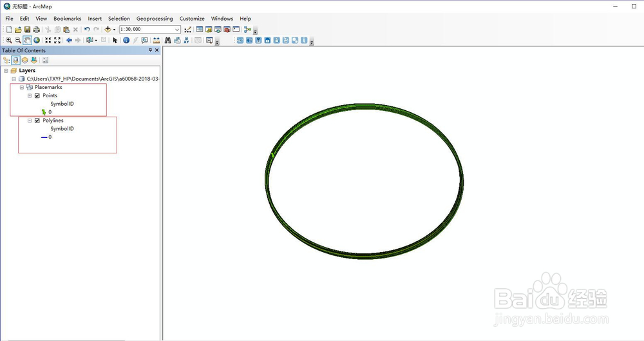
Task: Switch to List By Visibility view
Action: point(24,61)
